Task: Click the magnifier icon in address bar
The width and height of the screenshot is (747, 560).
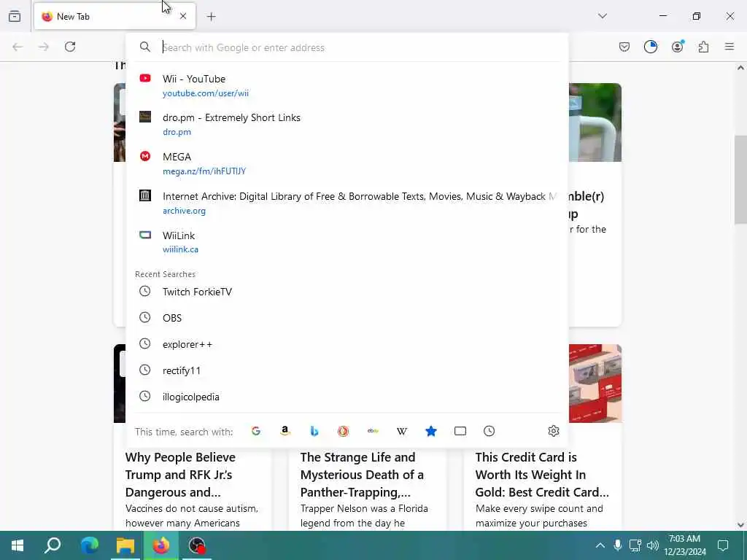Action: point(145,47)
